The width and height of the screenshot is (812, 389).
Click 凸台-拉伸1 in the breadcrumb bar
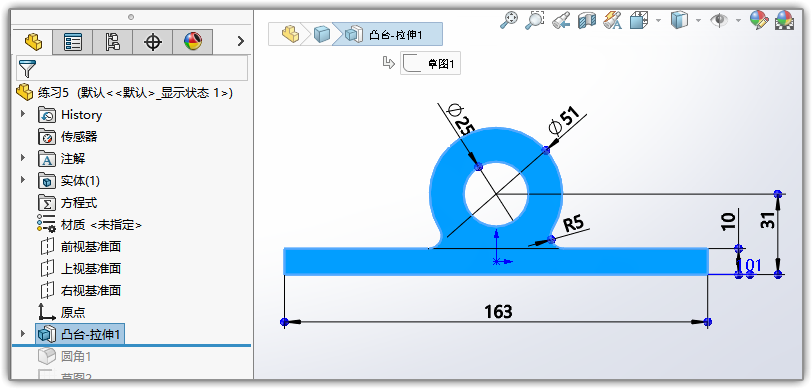[x=387, y=35]
